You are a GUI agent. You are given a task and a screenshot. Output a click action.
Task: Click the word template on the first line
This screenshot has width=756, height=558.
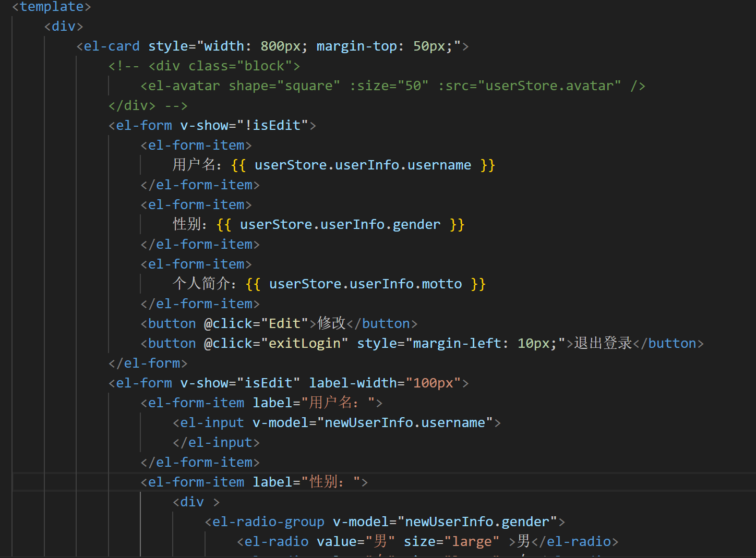tap(52, 7)
